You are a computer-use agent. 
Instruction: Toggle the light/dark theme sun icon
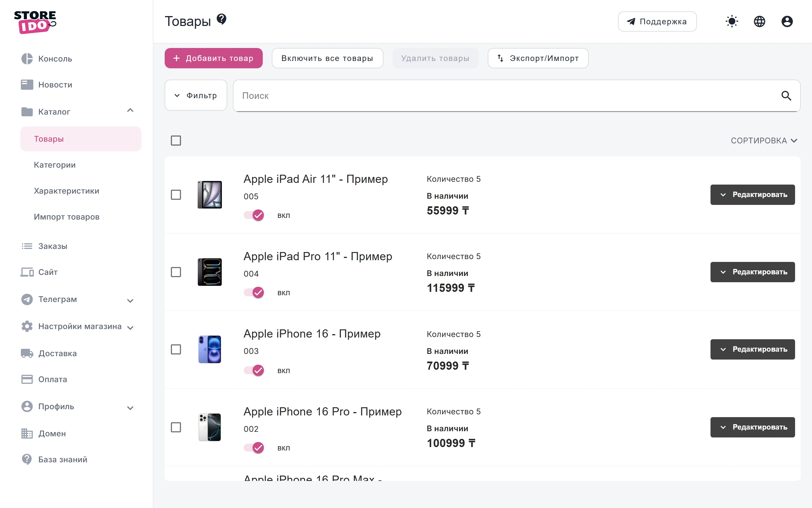pos(732,21)
